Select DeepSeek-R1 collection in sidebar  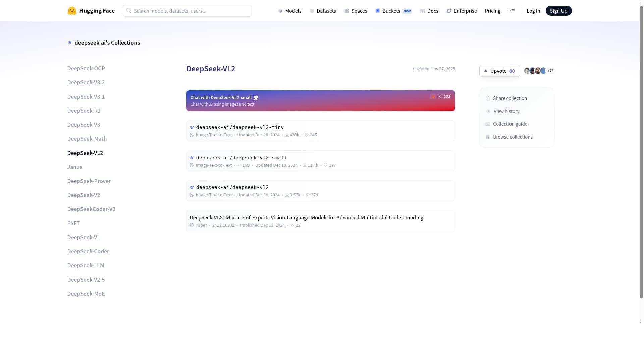[84, 111]
